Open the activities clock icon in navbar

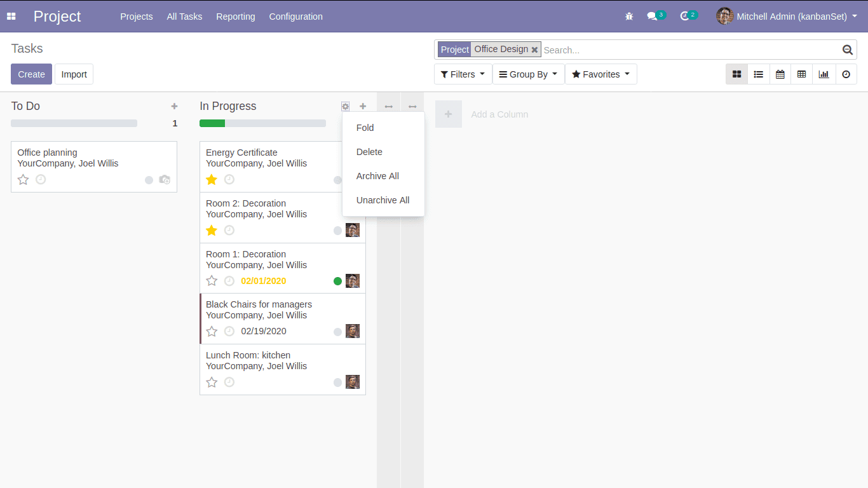click(x=684, y=17)
